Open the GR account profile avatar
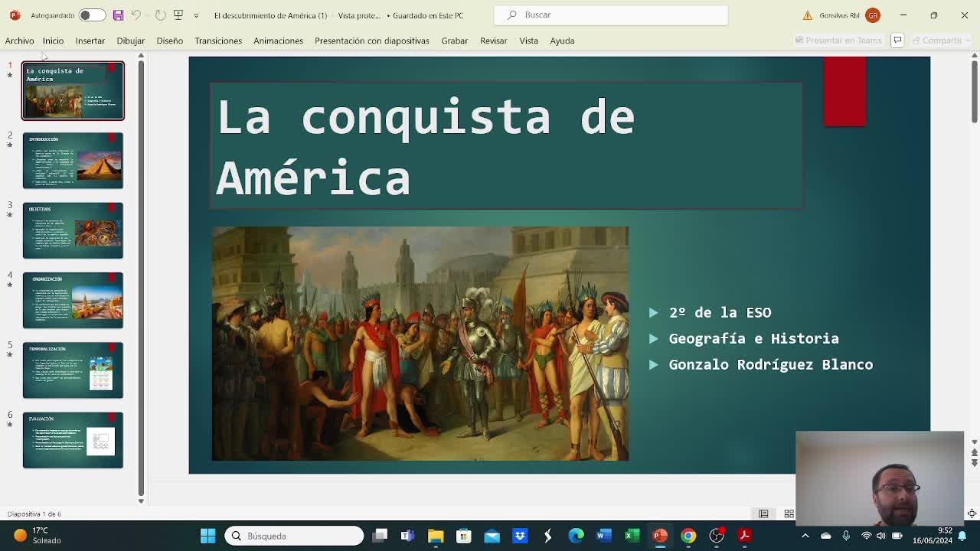This screenshot has height=551, width=980. tap(873, 15)
